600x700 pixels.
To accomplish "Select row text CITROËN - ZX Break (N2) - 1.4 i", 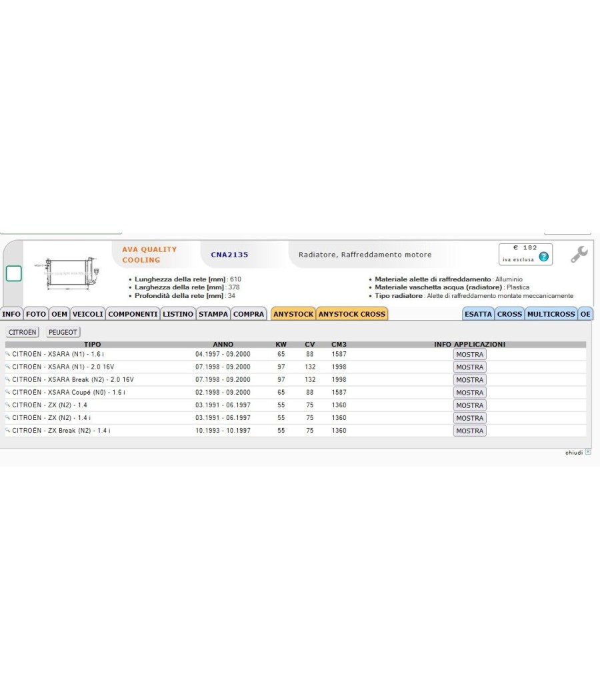I will tap(61, 431).
